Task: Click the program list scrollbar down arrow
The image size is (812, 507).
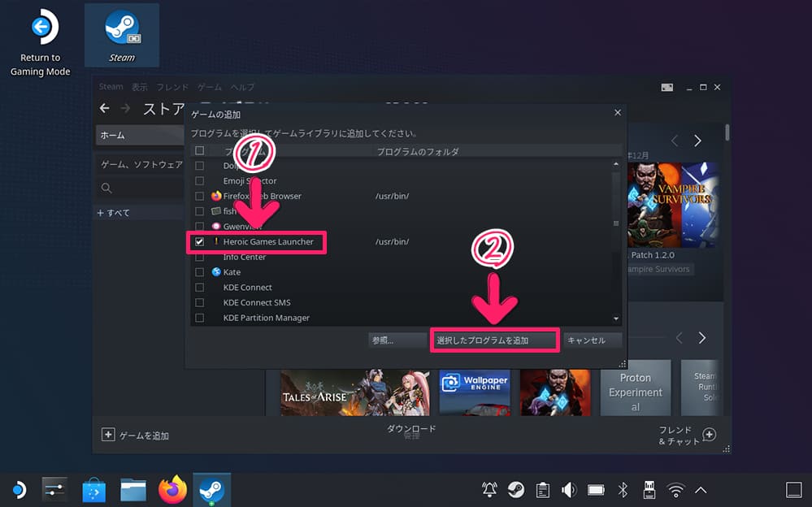Action: (x=616, y=318)
